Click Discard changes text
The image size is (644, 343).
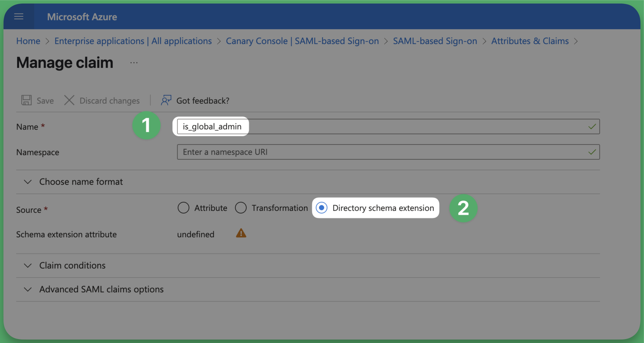pyautogui.click(x=109, y=101)
